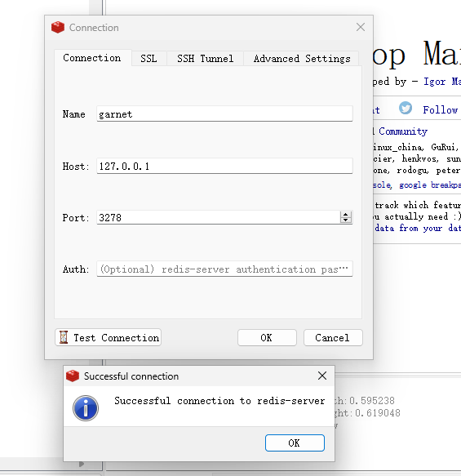The image size is (461, 476).
Task: Click the hourglass icon on Test Connection
Action: pyautogui.click(x=64, y=337)
